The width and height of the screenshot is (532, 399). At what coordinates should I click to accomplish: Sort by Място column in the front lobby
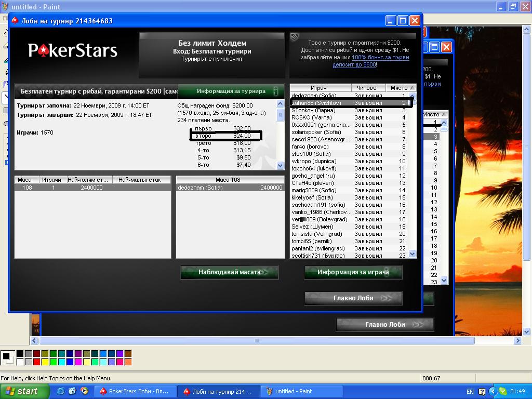(x=401, y=88)
